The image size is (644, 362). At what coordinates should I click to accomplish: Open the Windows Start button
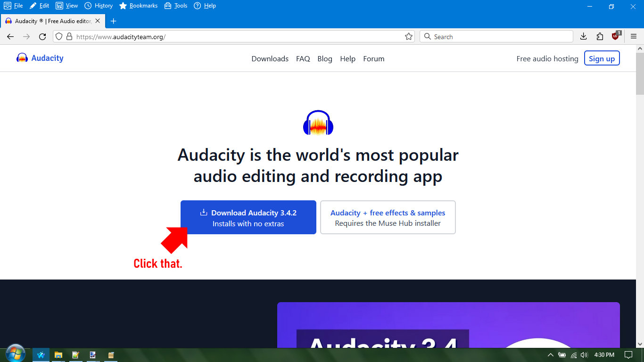[16, 354]
